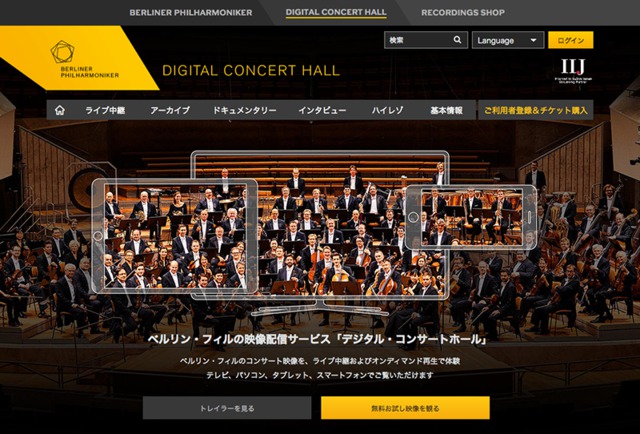This screenshot has height=434, width=640.
Task: Select ドキュメンタリー in the navigation bar
Action: click(x=244, y=110)
